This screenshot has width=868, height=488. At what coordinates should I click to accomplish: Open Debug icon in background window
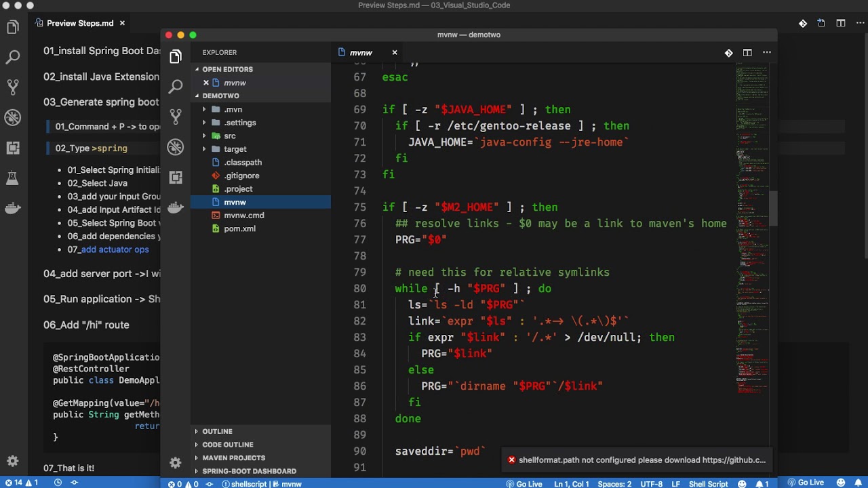coord(13,118)
